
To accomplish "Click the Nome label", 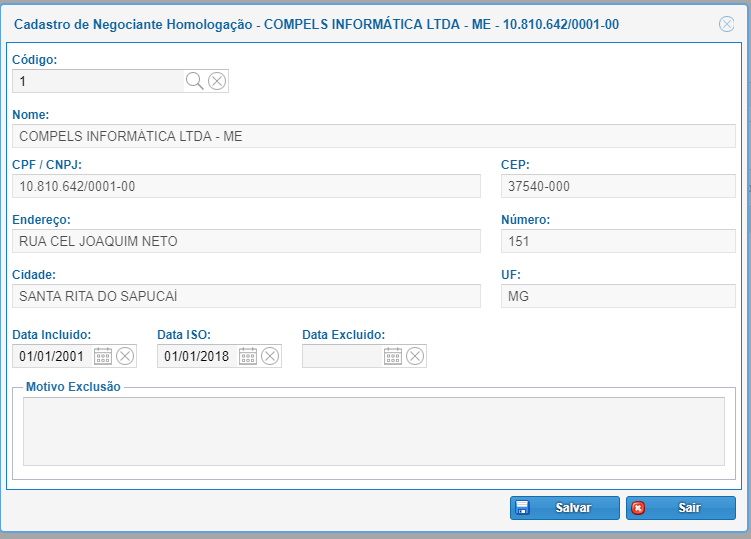I will pyautogui.click(x=31, y=115).
